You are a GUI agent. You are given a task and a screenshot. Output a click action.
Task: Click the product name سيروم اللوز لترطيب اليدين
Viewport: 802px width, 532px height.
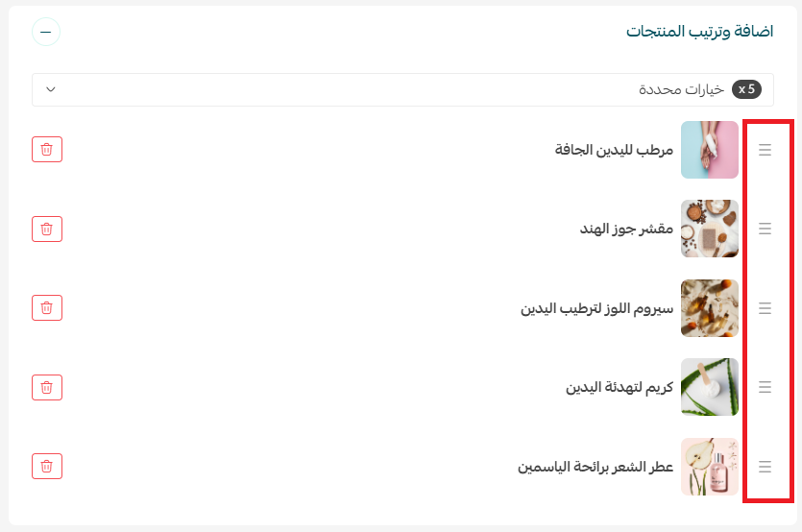[x=596, y=308]
